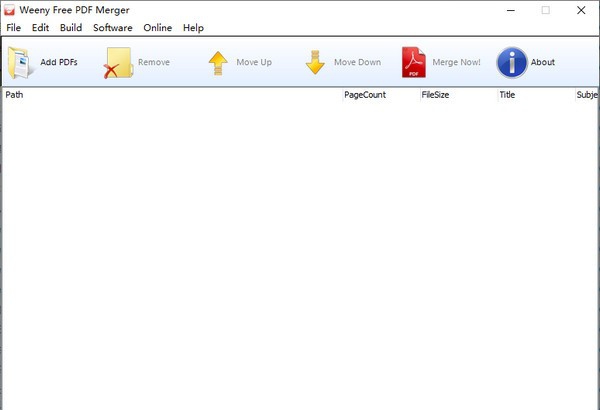600x410 pixels.
Task: Open the File menu
Action: pyautogui.click(x=14, y=28)
